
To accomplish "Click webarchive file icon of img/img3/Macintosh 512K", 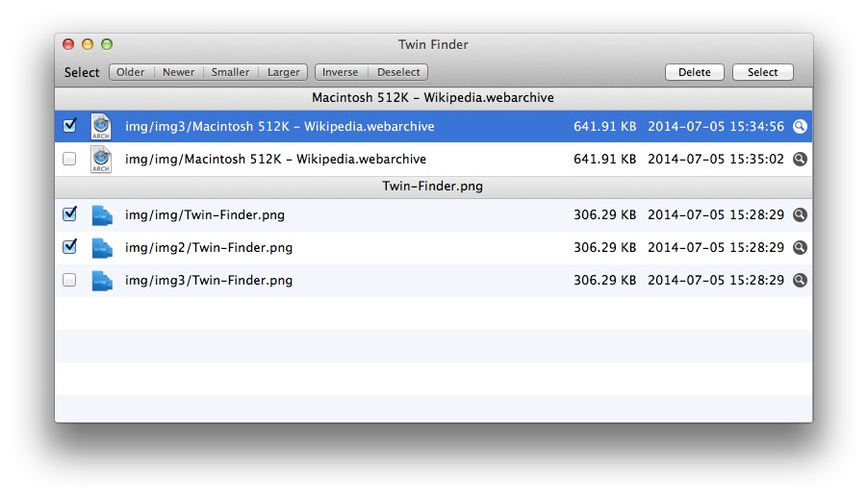I will tap(101, 127).
